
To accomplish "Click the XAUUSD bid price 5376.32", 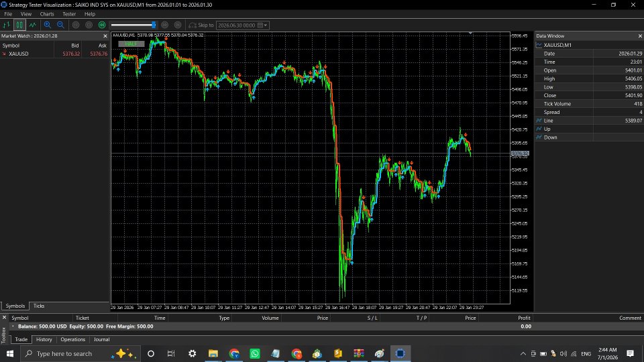I will tap(71, 54).
